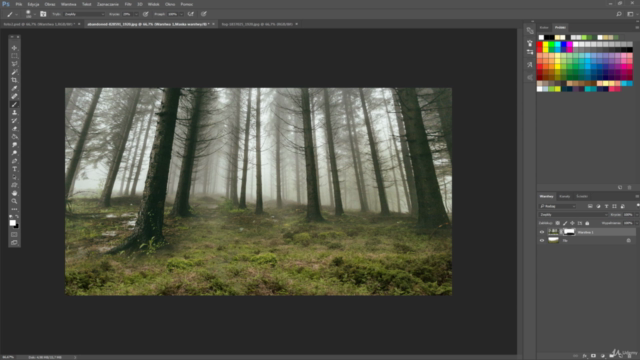
Task: Switch to the Kolor tab
Action: [x=544, y=27]
